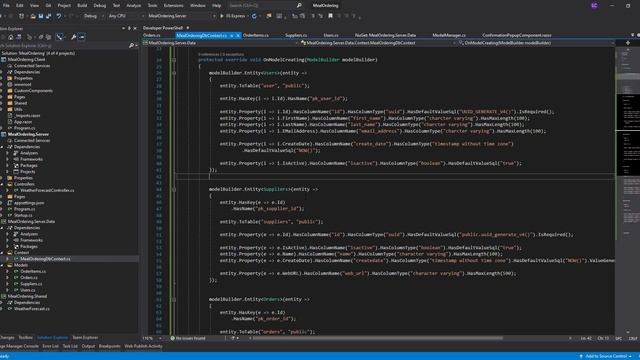Click the browser refresh icon near IIS Express
Screen dimensions: 640x360
pyautogui.click(x=254, y=16)
